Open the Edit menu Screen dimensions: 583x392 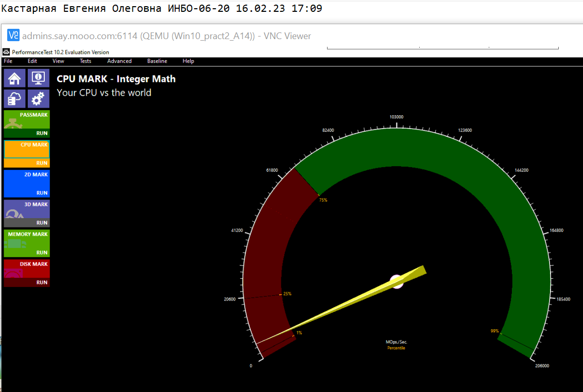coord(32,61)
